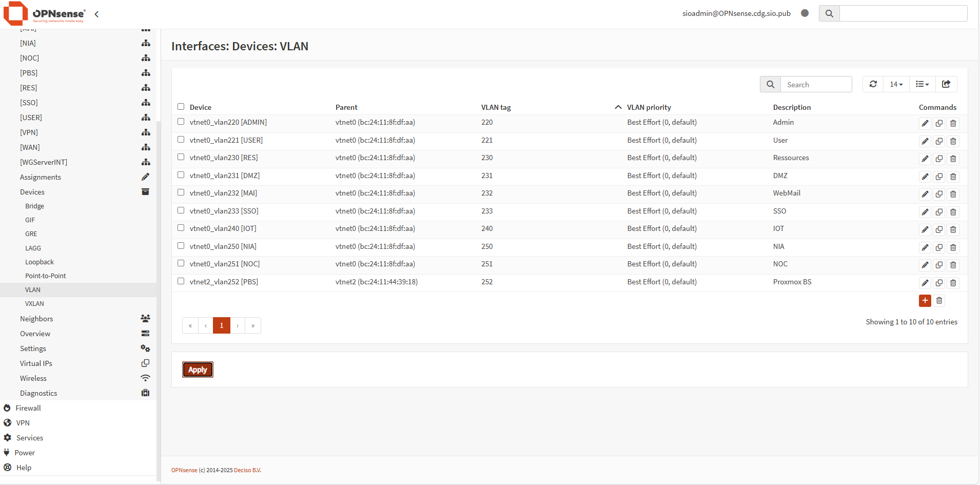Click the Apply button
This screenshot has height=485, width=980.
coord(198,370)
